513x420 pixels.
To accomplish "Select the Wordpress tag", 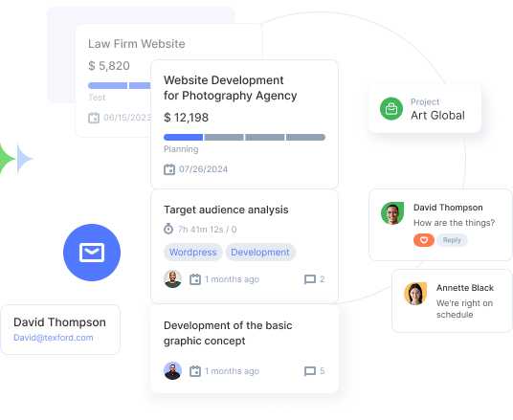I will (192, 253).
